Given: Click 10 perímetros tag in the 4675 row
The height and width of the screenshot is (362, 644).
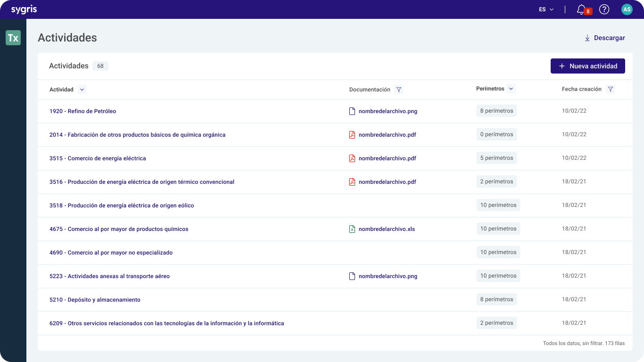Looking at the screenshot, I should click(498, 229).
